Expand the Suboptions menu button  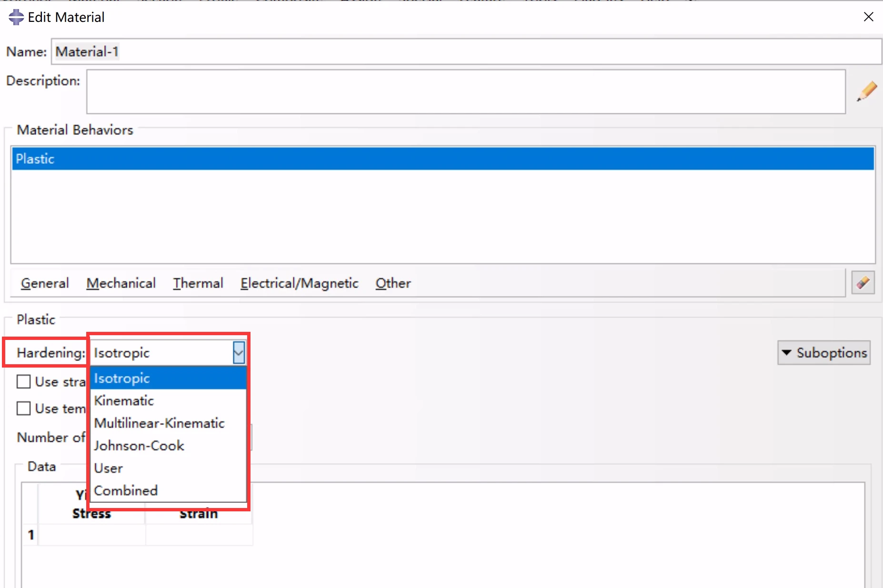824,352
